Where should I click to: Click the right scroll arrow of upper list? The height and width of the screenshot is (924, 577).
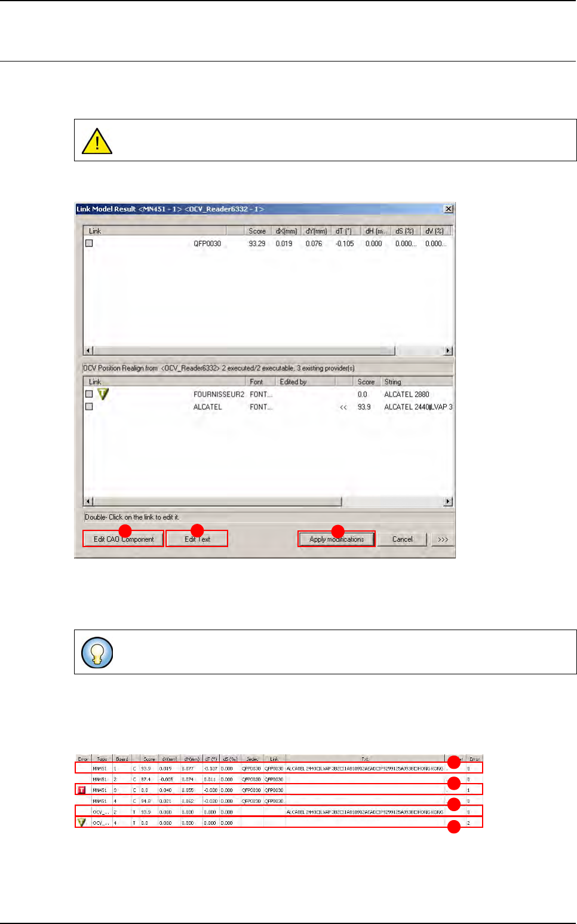[x=449, y=351]
